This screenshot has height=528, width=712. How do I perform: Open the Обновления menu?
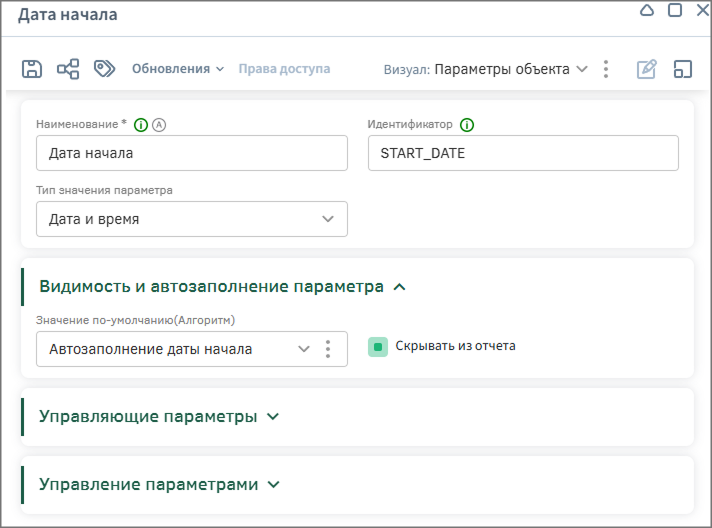pos(177,69)
